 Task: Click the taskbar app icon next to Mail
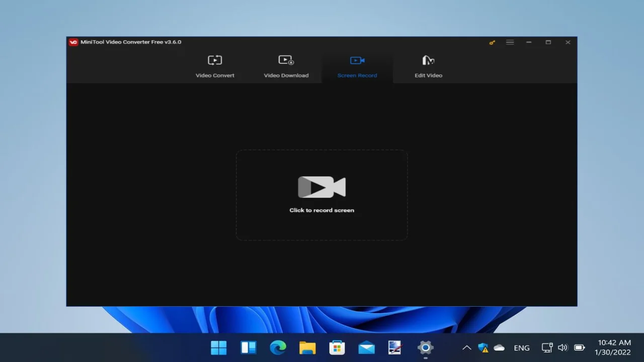pos(395,347)
